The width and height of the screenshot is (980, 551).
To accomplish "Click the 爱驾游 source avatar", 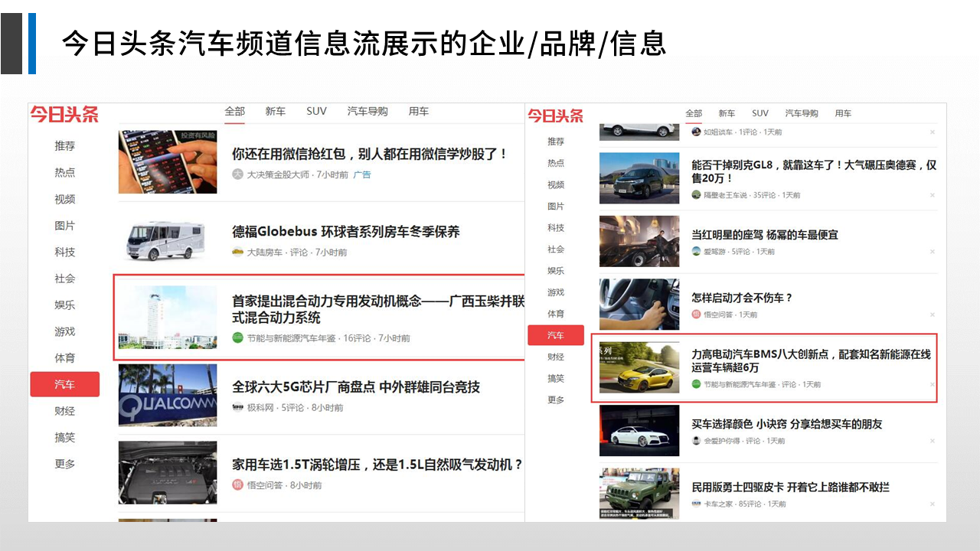I will 696,251.
